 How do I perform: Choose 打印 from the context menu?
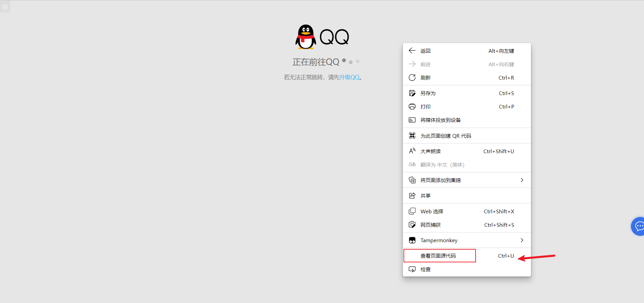pyautogui.click(x=467, y=106)
